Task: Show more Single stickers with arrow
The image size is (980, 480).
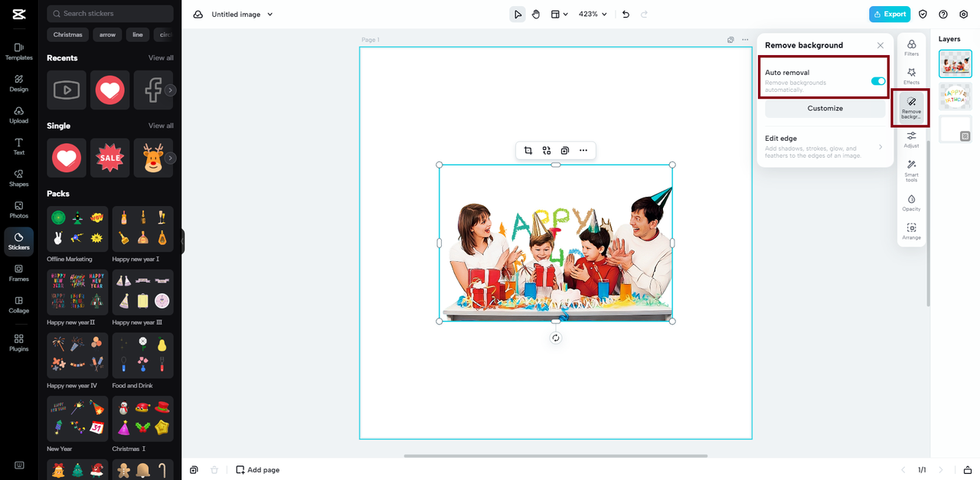Action: [x=171, y=158]
